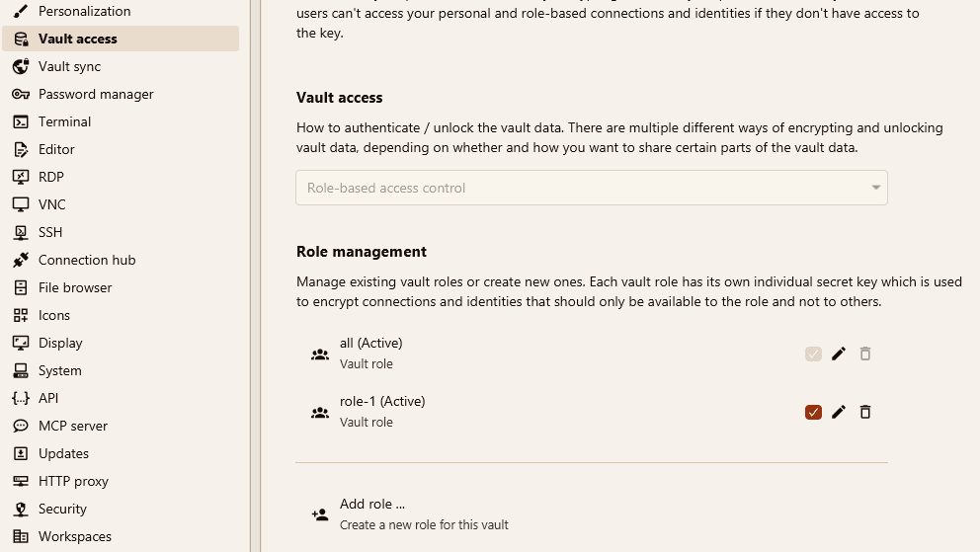Click the Terminal icon in the sidebar
980x552 pixels.
point(21,121)
